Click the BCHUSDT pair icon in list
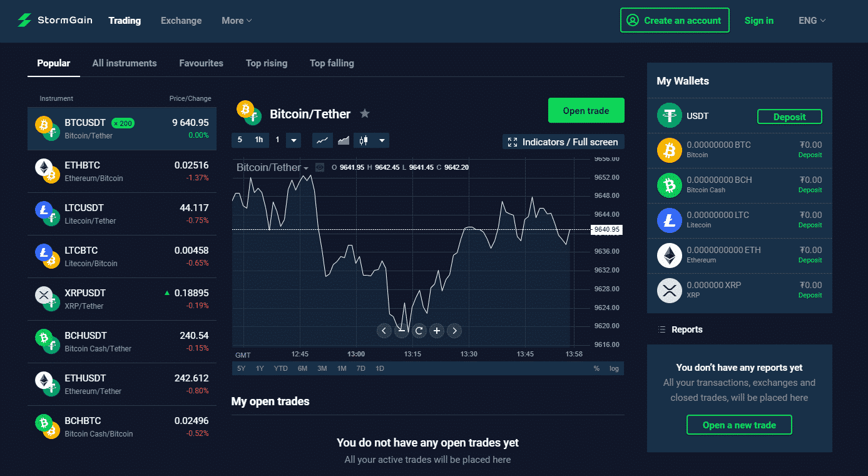The height and width of the screenshot is (476, 868). [x=47, y=341]
